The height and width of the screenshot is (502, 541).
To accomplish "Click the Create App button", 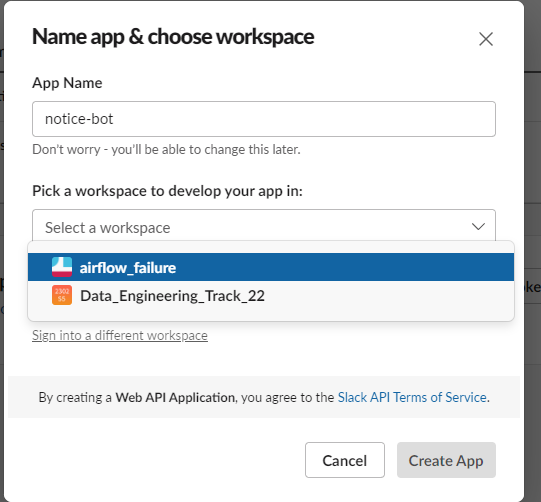I will click(446, 460).
